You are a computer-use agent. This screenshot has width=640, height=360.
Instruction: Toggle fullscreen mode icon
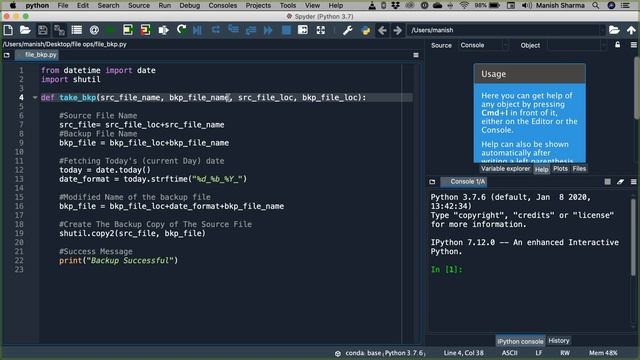pos(321,30)
